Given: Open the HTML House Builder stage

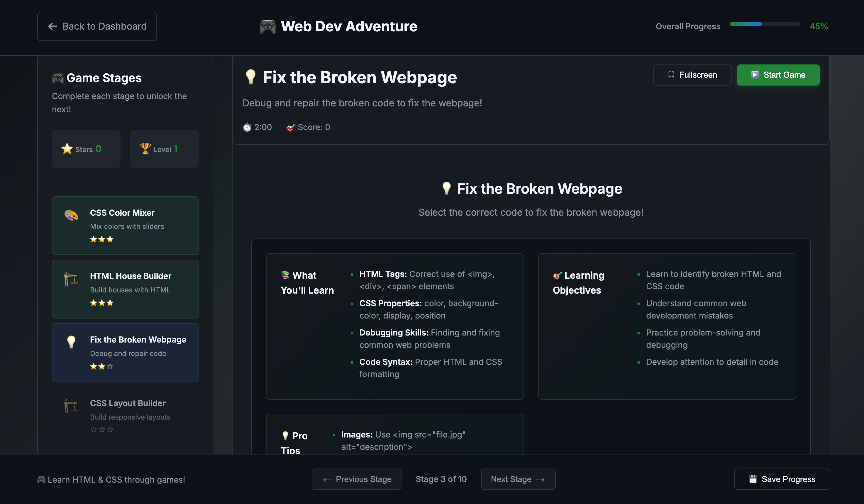Looking at the screenshot, I should coord(125,289).
